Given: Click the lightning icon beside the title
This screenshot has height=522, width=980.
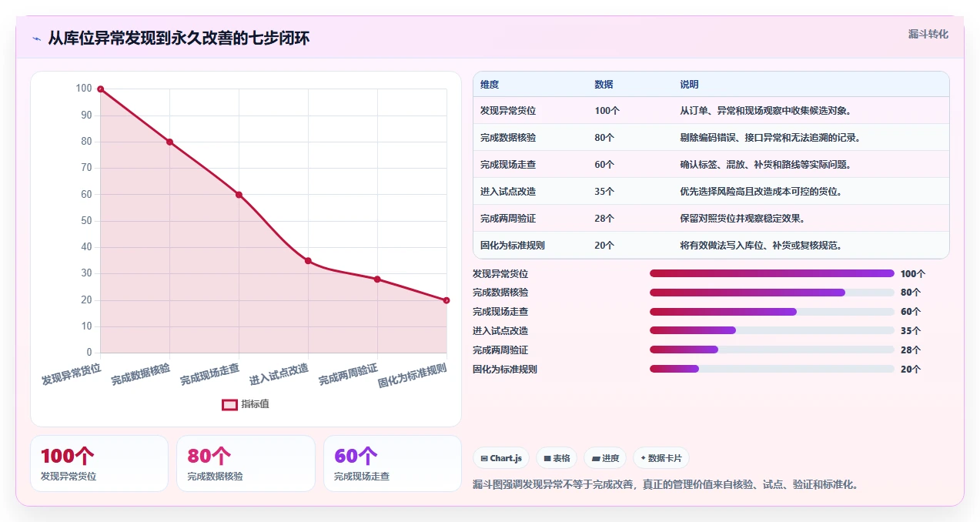Looking at the screenshot, I should pos(36,38).
